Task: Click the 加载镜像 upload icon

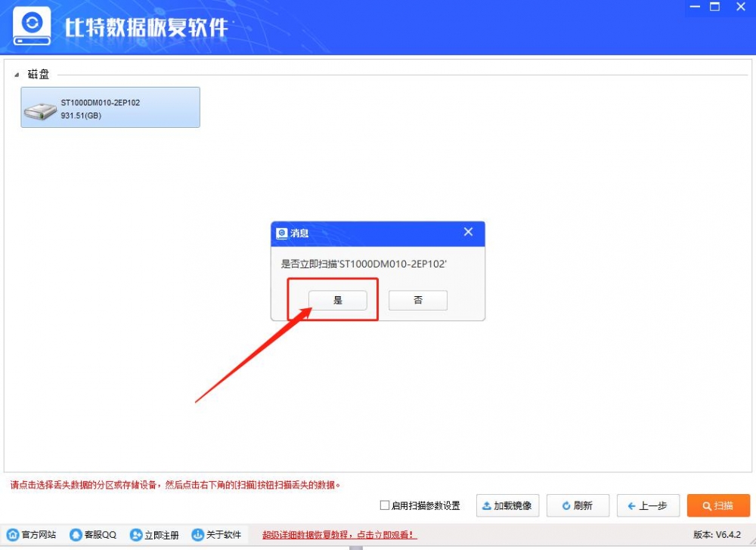Action: (487, 505)
